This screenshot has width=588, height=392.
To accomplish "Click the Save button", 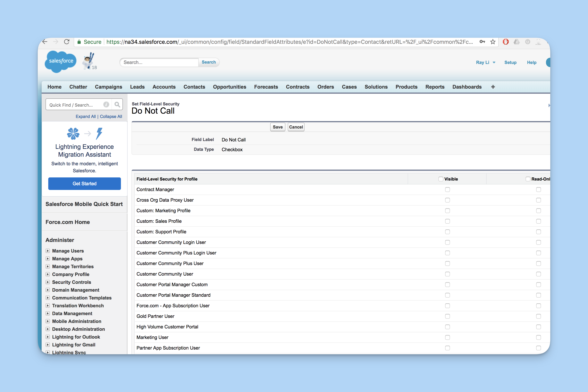I will (277, 127).
